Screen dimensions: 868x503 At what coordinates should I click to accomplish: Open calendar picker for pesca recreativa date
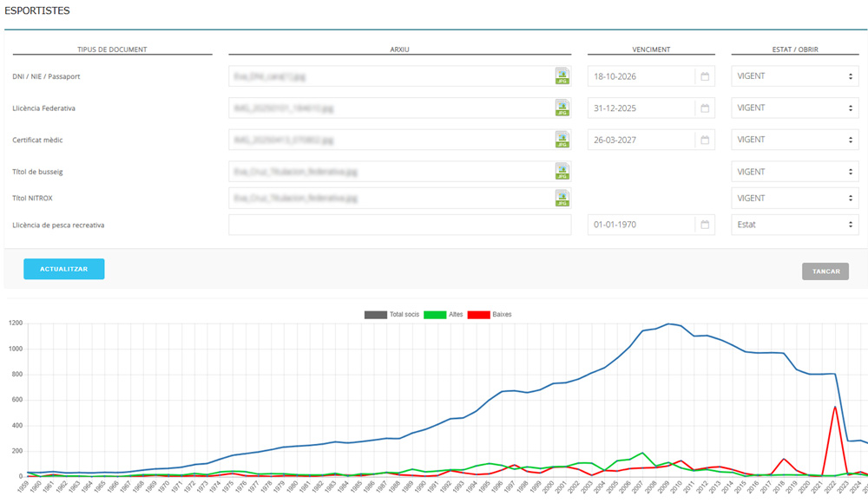(x=705, y=225)
